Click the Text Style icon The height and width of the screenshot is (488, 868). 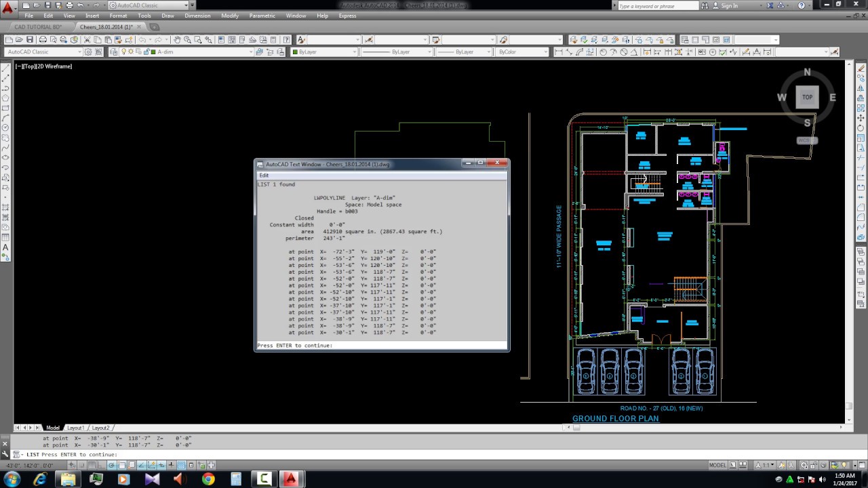(301, 39)
